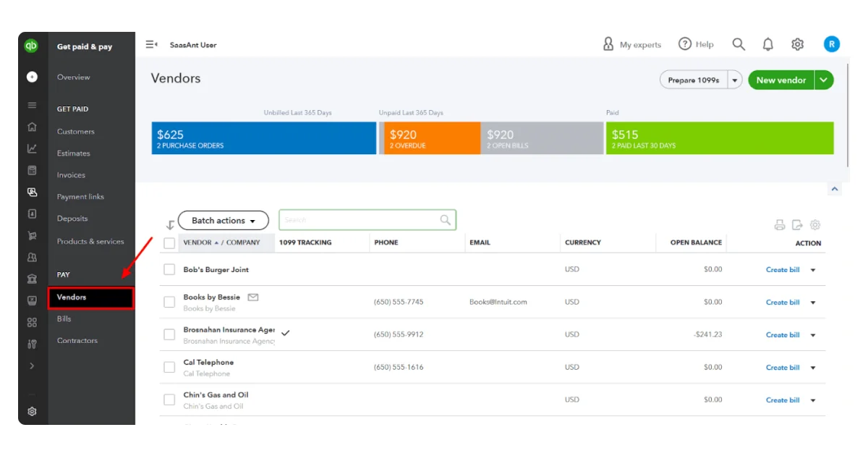This screenshot has width=868, height=456.
Task: Print the vendor list with printer icon
Action: pos(780,224)
